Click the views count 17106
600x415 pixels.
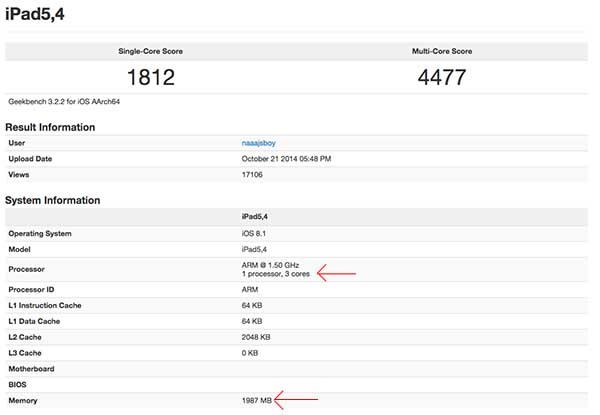(252, 175)
